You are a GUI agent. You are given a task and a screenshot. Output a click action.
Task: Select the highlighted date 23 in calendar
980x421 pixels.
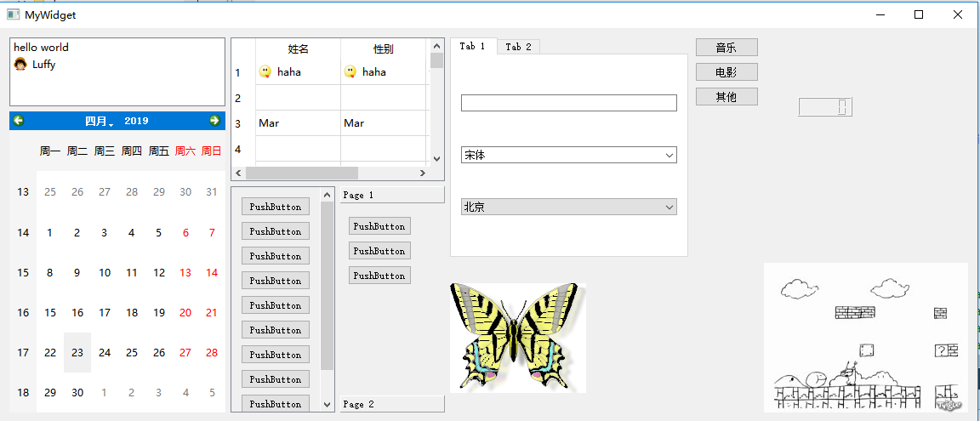77,352
